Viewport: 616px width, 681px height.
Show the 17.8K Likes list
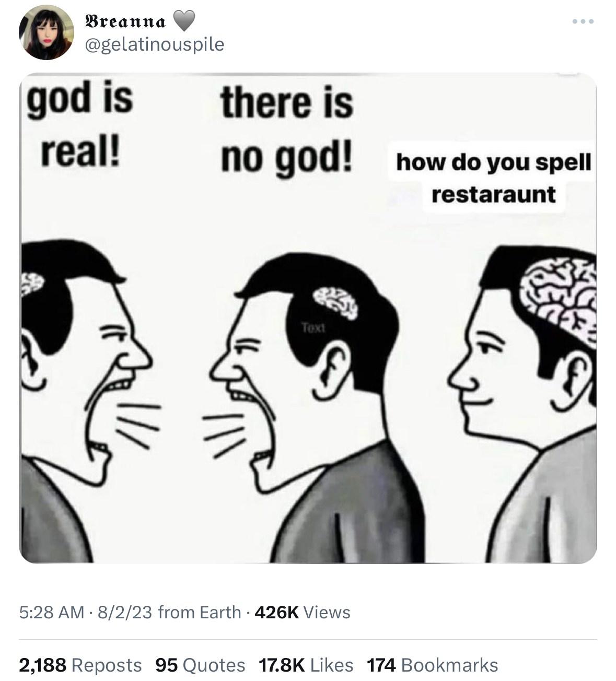(306, 665)
